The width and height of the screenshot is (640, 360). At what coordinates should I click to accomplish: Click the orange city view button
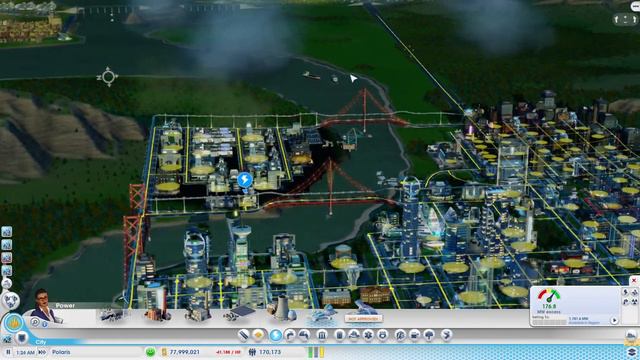(14, 323)
